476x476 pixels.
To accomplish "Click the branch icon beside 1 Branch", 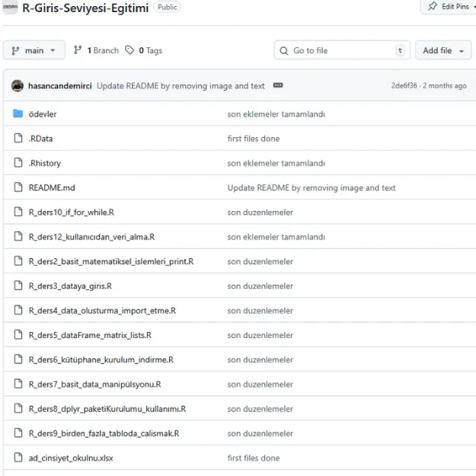I will point(78,50).
